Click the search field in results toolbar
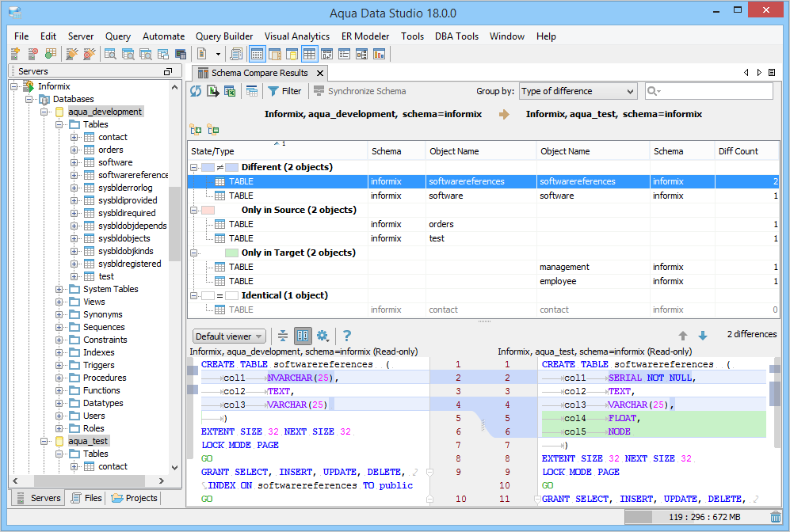This screenshot has height=532, width=790. point(709,91)
